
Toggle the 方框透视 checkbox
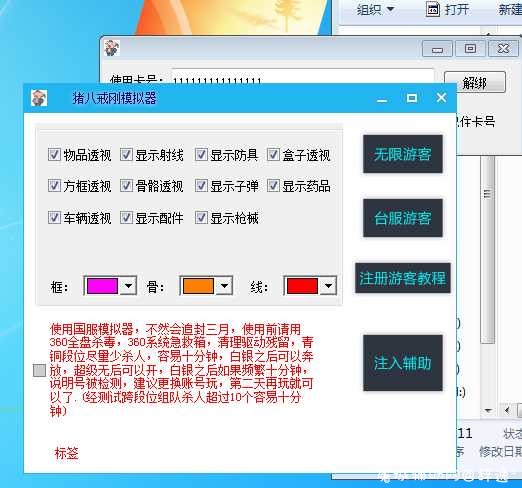[54, 185]
